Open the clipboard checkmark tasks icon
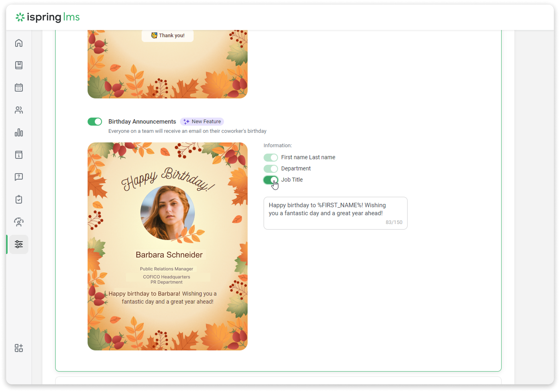Image resolution: width=560 pixels, height=392 pixels. [x=19, y=199]
